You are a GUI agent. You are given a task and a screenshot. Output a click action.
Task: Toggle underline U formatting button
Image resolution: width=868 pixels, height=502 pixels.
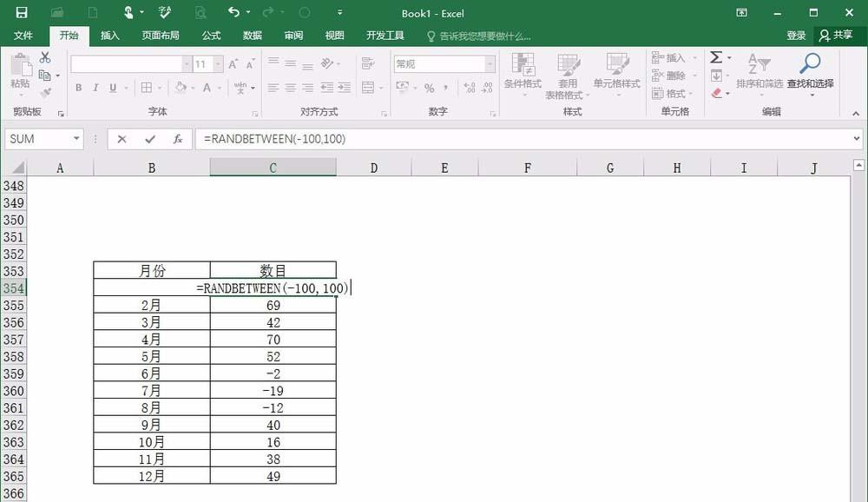[x=113, y=88]
